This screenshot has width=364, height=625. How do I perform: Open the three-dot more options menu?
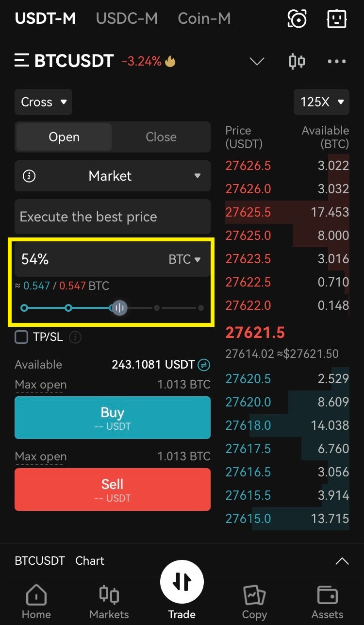337,61
